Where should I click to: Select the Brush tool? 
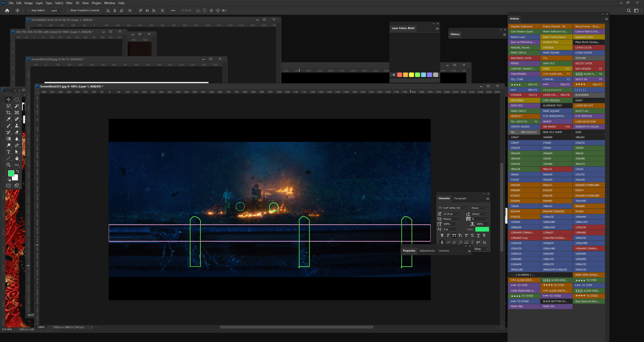[x=9, y=126]
